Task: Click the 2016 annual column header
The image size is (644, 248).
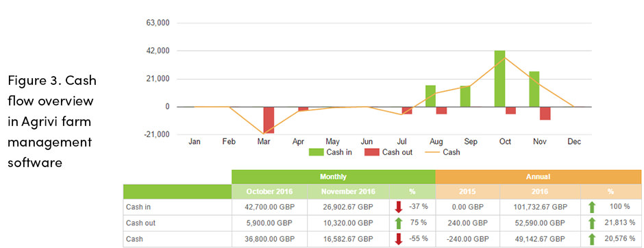Action: [540, 192]
